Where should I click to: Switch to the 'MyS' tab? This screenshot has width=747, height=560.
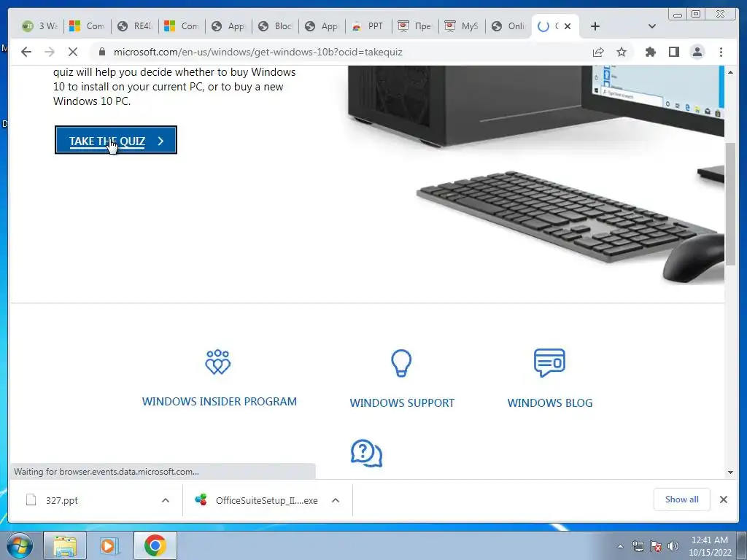462,26
